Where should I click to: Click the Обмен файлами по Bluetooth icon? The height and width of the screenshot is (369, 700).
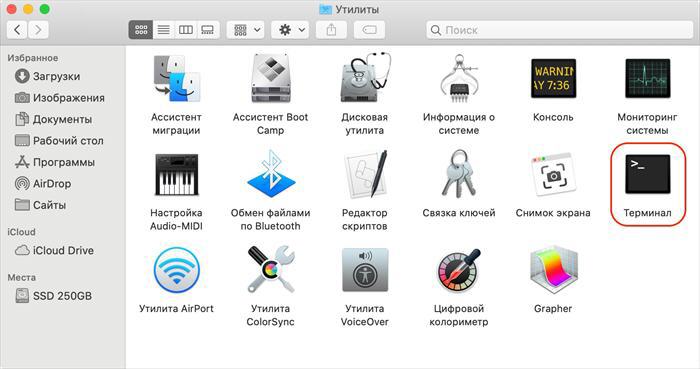pyautogui.click(x=271, y=174)
